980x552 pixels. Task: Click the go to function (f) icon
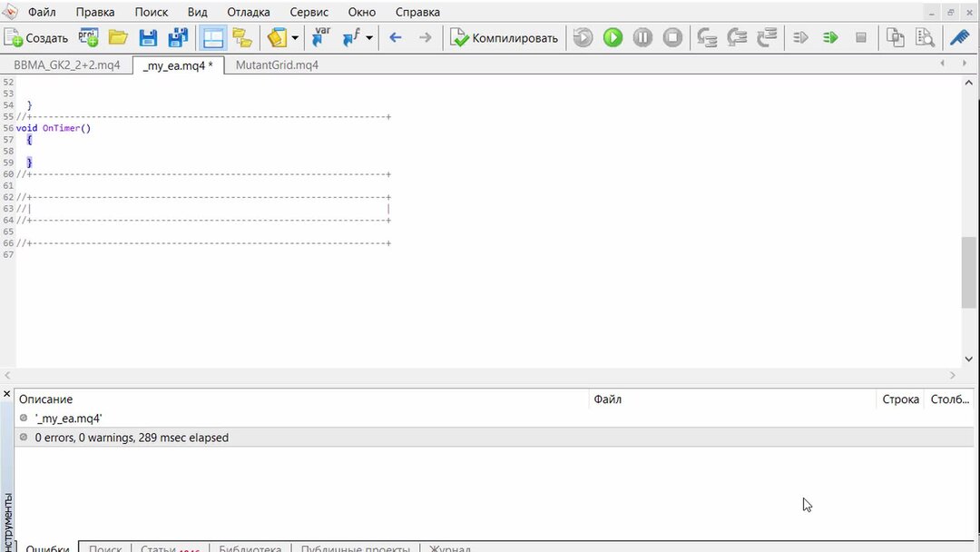click(x=351, y=38)
